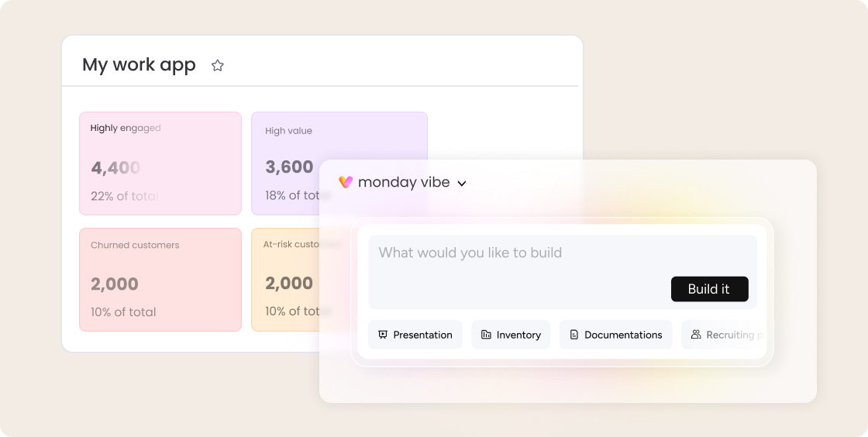The height and width of the screenshot is (437, 868).
Task: Pick the Documentations suggestion chip
Action: pyautogui.click(x=616, y=335)
